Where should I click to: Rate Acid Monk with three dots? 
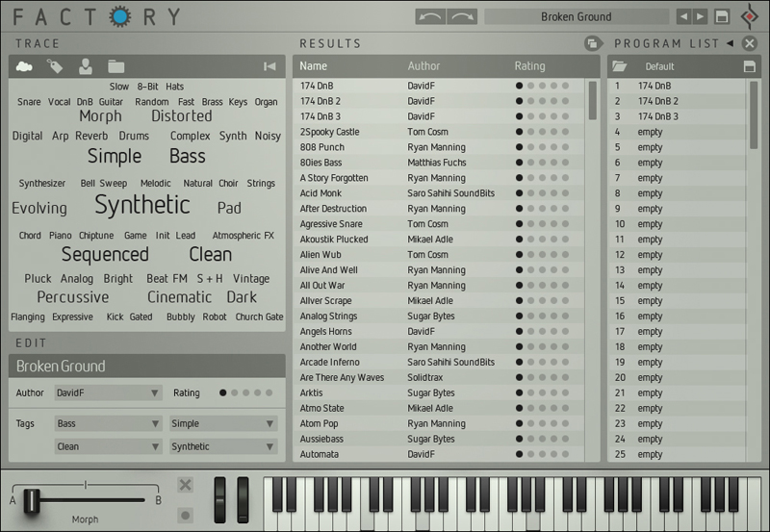(x=542, y=192)
